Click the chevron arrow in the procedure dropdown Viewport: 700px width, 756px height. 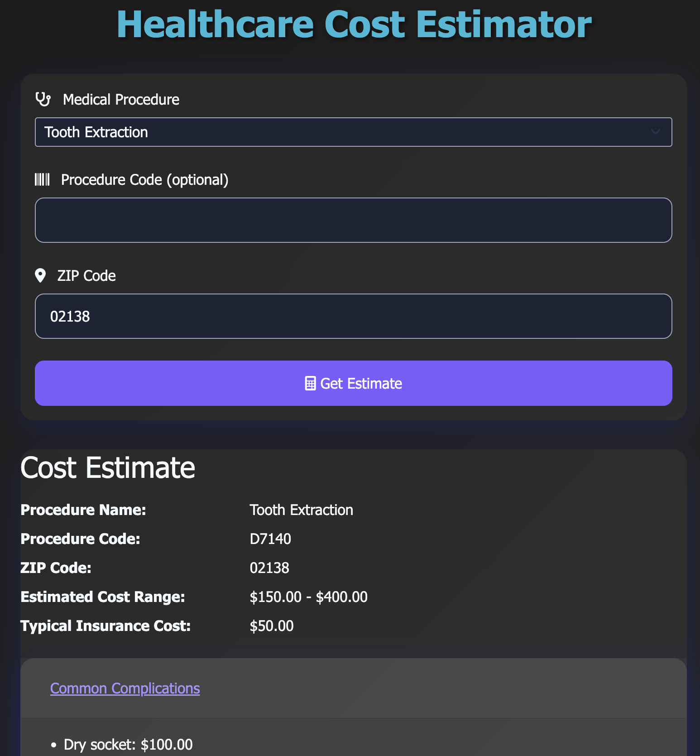pos(655,132)
